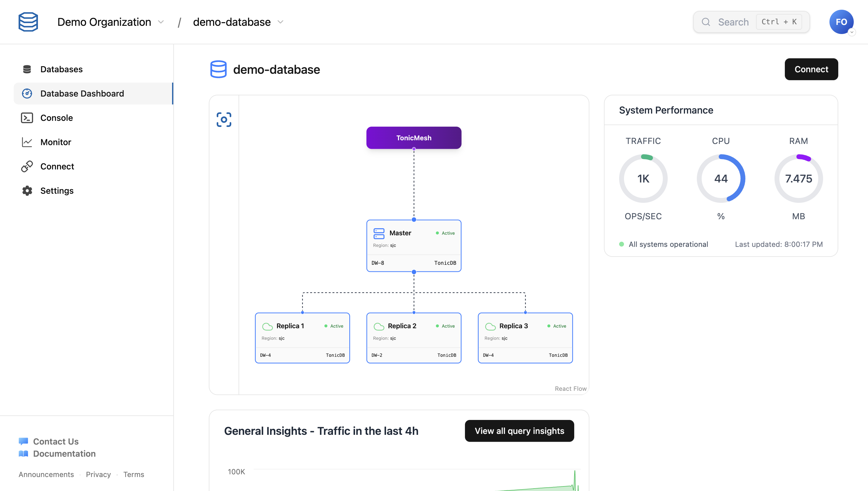Image resolution: width=868 pixels, height=491 pixels.
Task: Open the demo-database breadcrumb dropdown
Action: [x=280, y=22]
